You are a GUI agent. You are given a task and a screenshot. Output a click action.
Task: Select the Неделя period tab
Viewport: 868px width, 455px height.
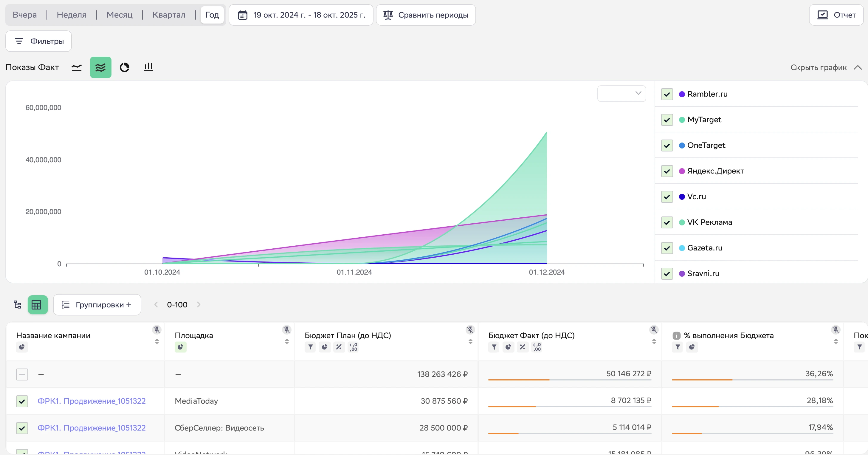[72, 15]
